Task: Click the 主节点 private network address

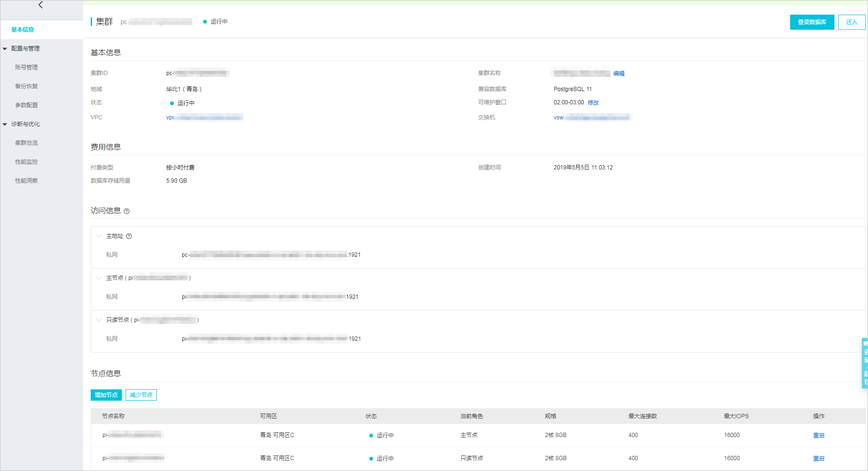Action: (x=270, y=297)
